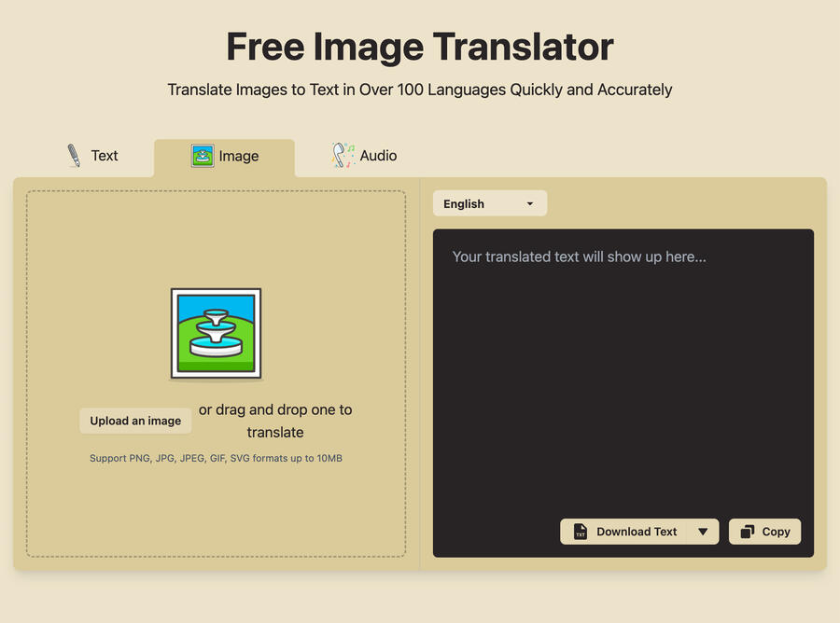The width and height of the screenshot is (840, 623).
Task: Click the 'or drag and drop one' text
Action: click(x=275, y=410)
